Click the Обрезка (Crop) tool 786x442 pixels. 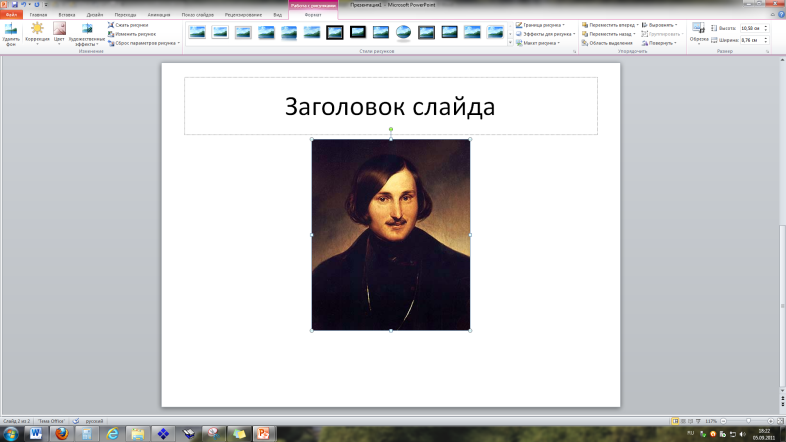699,34
